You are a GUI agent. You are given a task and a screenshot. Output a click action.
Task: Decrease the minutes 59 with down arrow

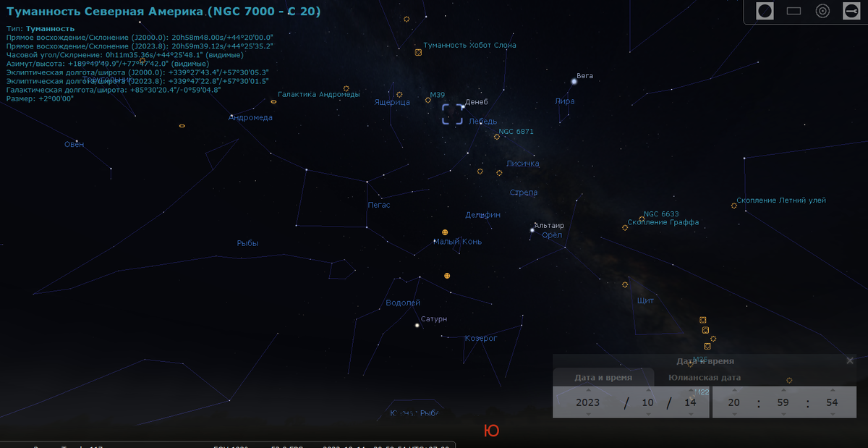(x=783, y=414)
